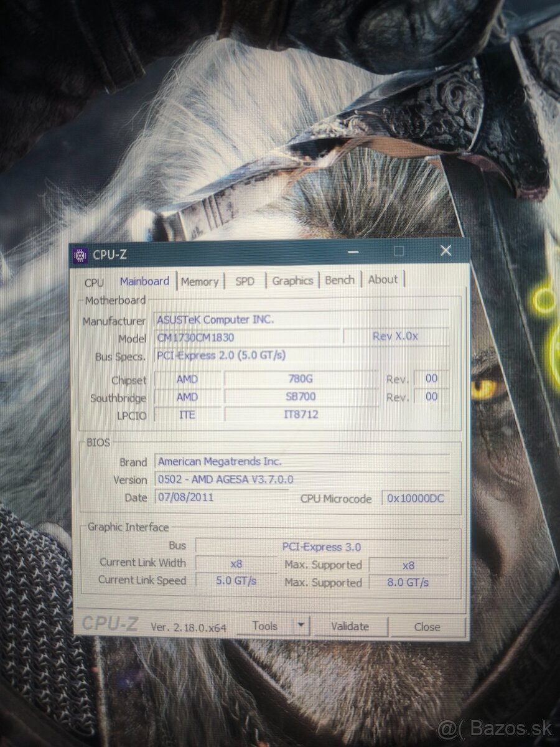Select the CM1730CM1830 model field
This screenshot has width=560, height=747.
click(247, 337)
